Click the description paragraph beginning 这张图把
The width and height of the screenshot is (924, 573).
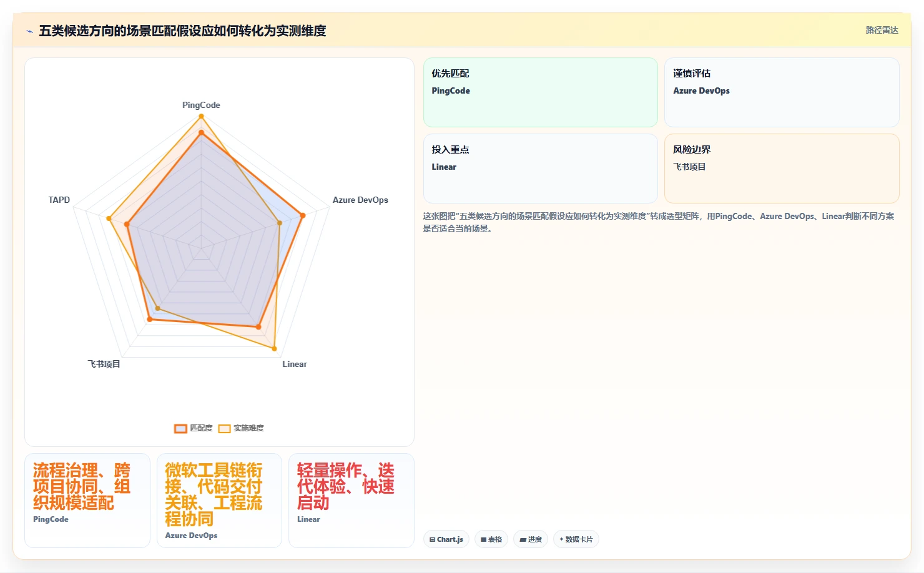point(659,222)
